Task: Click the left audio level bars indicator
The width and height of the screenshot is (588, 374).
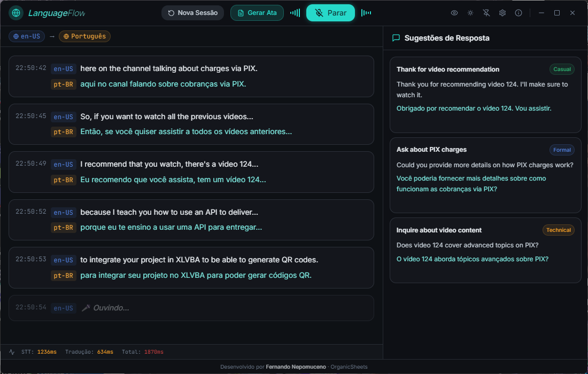Action: pos(295,13)
